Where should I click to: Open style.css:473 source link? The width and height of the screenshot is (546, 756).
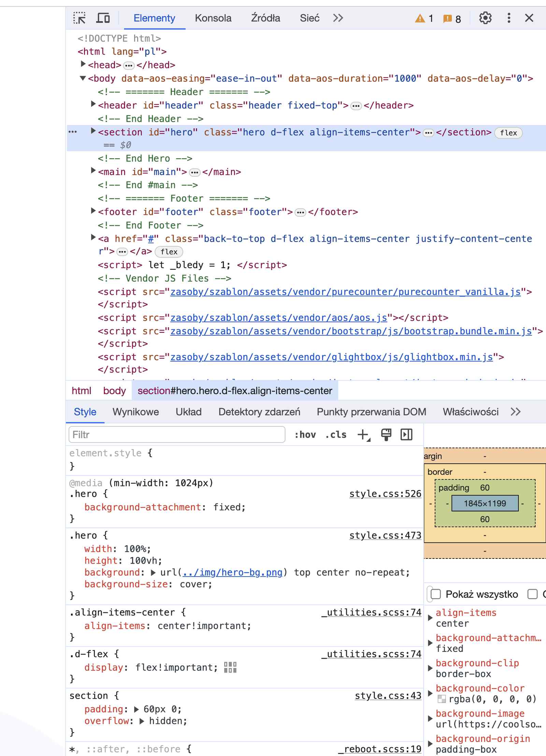tap(385, 535)
